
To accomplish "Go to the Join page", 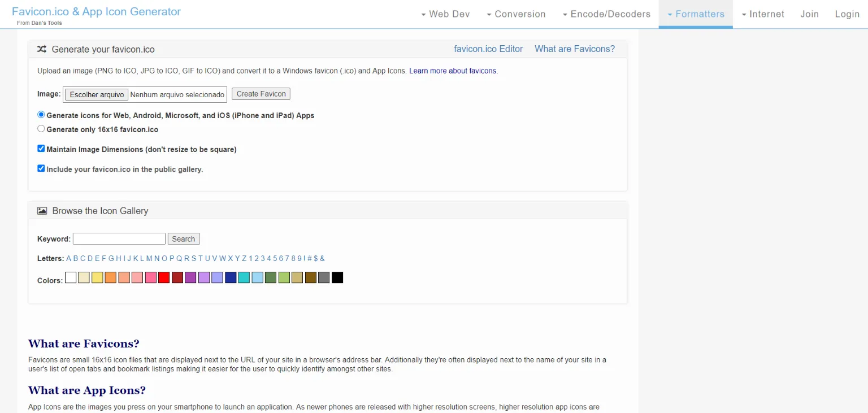I will point(809,14).
